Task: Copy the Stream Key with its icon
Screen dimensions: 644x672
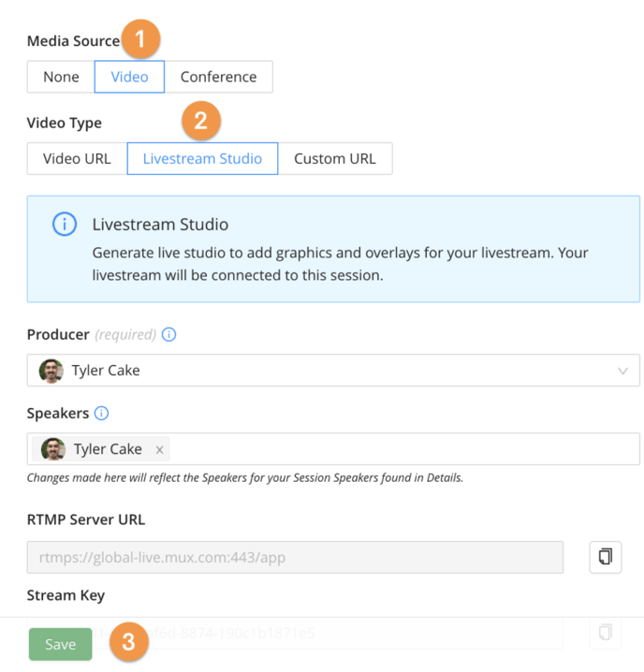Action: click(605, 632)
